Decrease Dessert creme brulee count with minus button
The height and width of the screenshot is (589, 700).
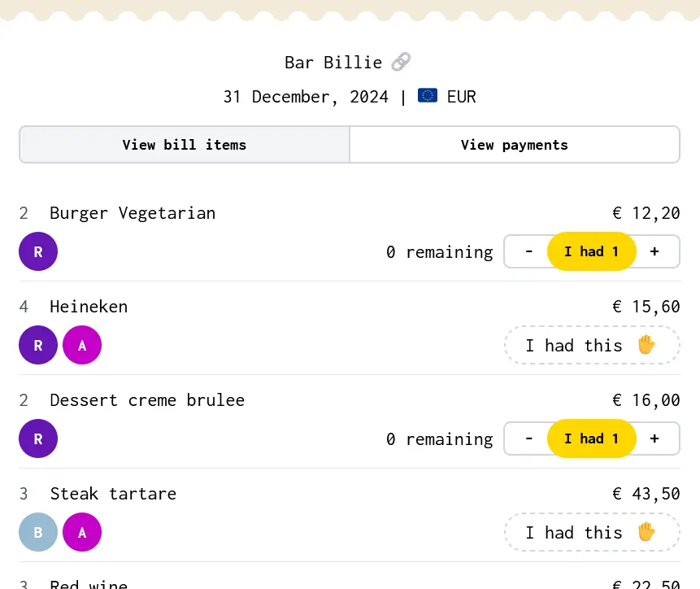(x=528, y=438)
